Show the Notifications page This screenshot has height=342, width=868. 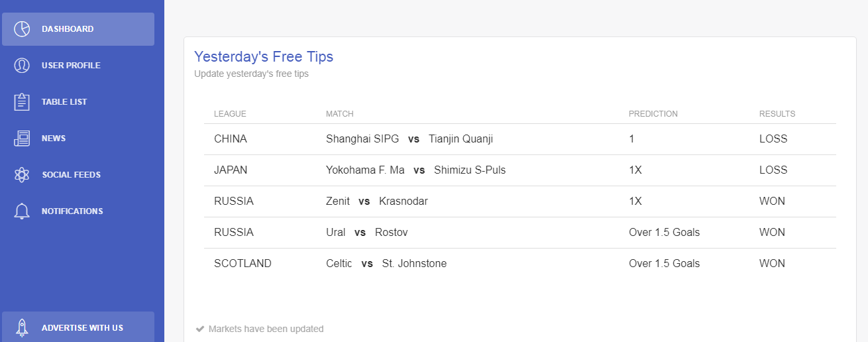pos(72,211)
